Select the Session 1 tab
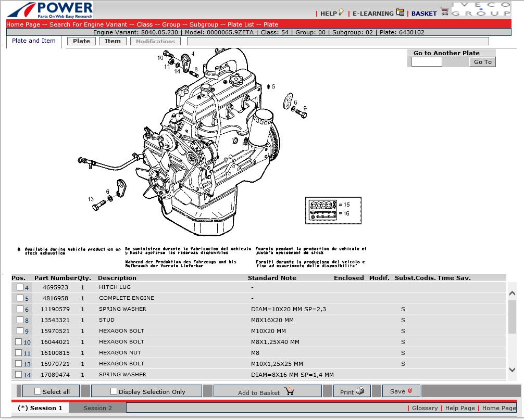This screenshot has height=420, width=524. (x=40, y=408)
